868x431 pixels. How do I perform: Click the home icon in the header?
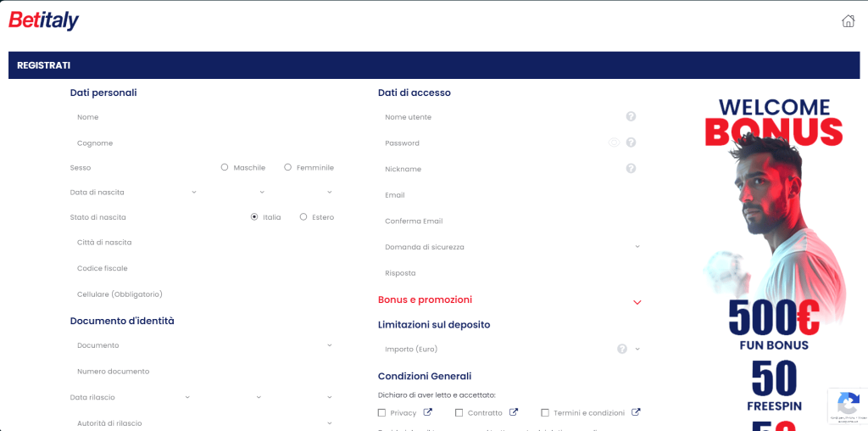pos(848,21)
